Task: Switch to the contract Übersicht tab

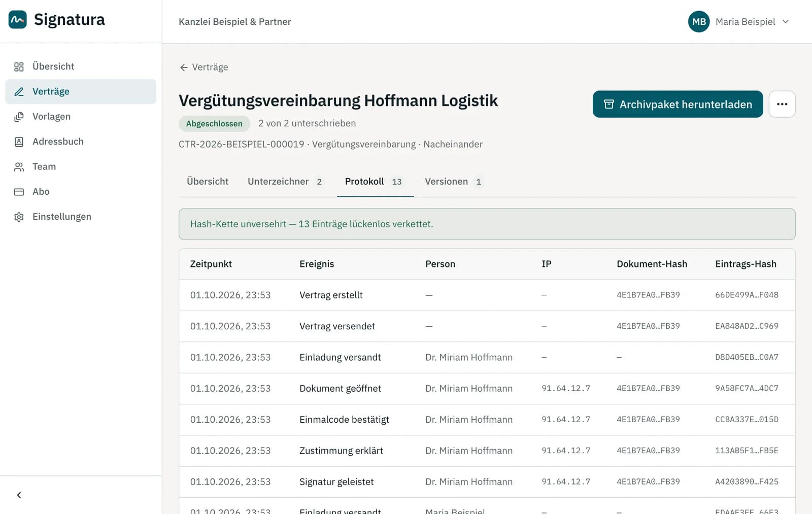Action: [x=208, y=182]
